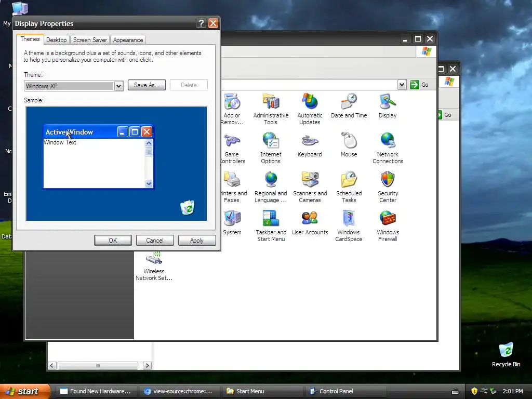Click the horizontal scrollbar thumb
The height and width of the screenshot is (399, 532).
tap(98, 365)
